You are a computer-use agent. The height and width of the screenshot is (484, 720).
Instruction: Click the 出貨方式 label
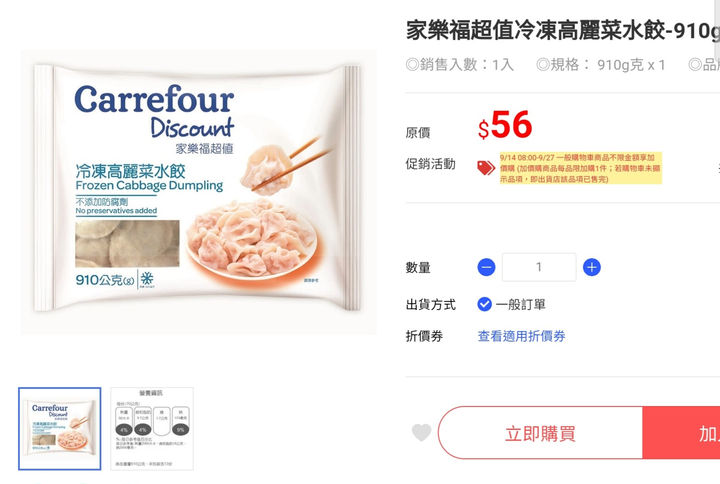430,304
